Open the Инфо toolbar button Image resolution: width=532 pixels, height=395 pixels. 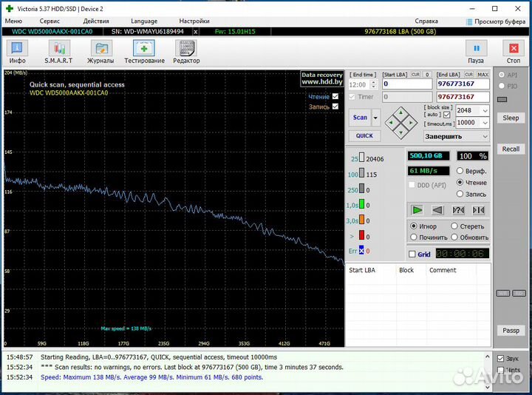[17, 51]
